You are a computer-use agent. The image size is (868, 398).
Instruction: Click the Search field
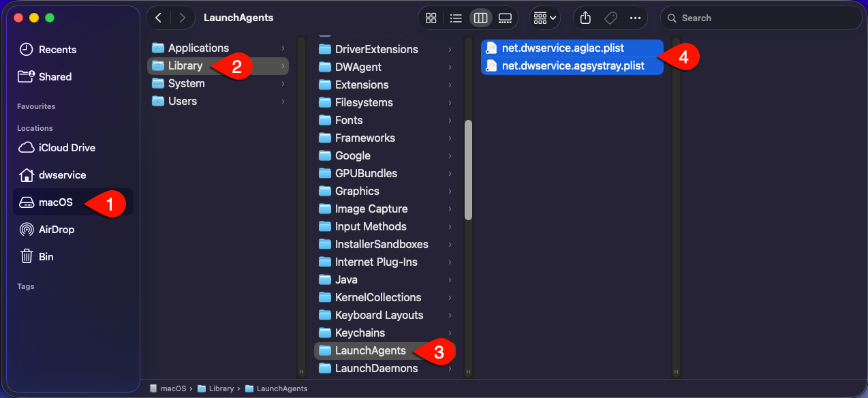[x=761, y=18]
